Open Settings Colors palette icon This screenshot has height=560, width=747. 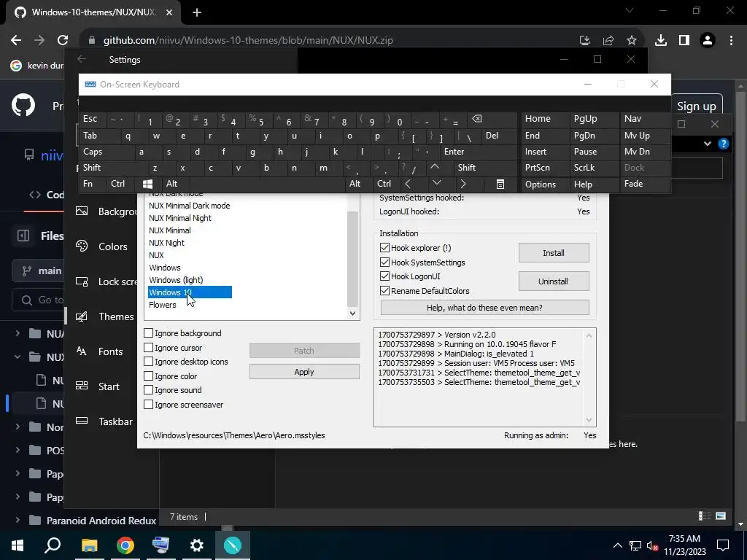pos(82,246)
